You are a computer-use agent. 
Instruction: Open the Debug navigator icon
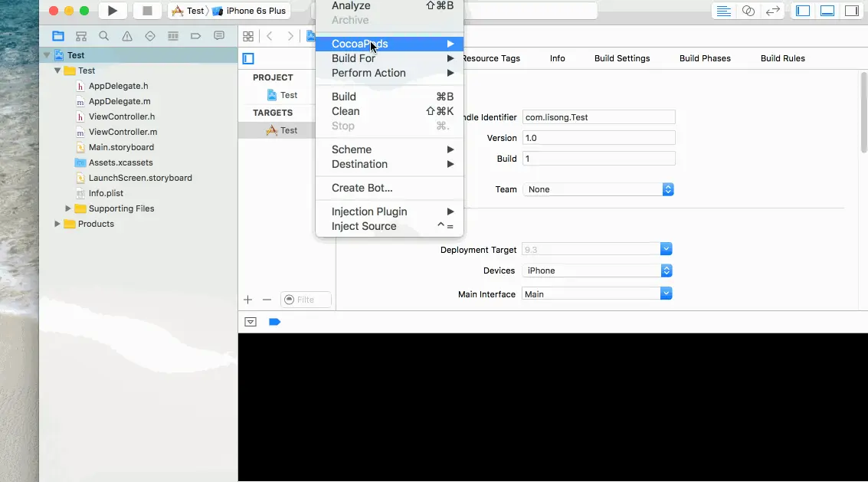coord(172,36)
